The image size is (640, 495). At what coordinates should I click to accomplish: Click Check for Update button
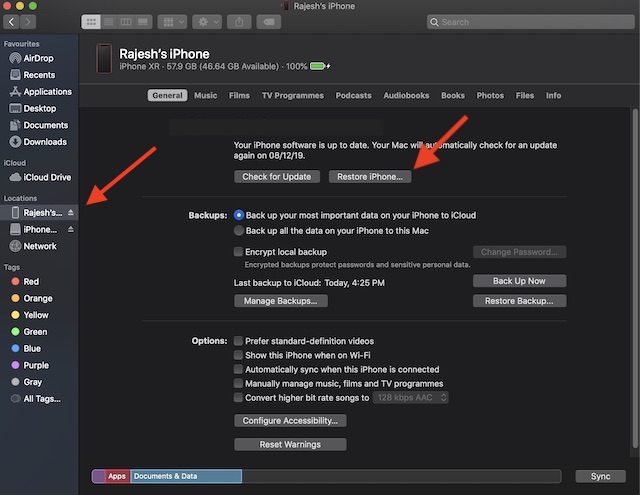point(277,177)
